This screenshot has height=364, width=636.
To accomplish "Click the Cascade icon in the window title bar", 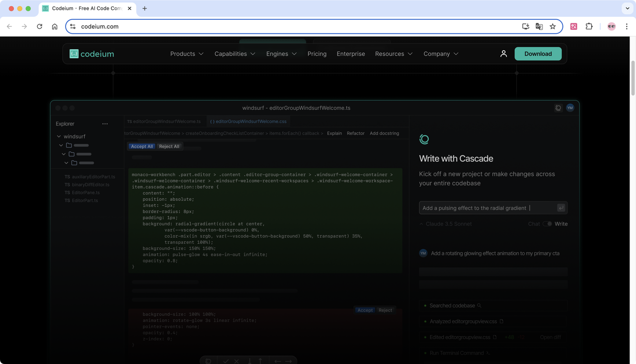I will pos(558,108).
